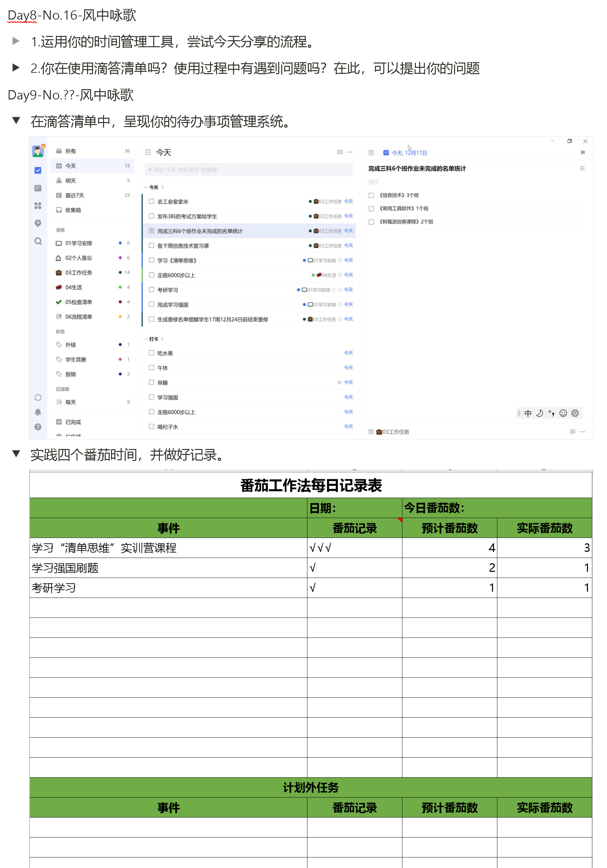Viewport: 607px width, 868px height.
Task: Open 收集箱 inbox
Action: click(93, 210)
